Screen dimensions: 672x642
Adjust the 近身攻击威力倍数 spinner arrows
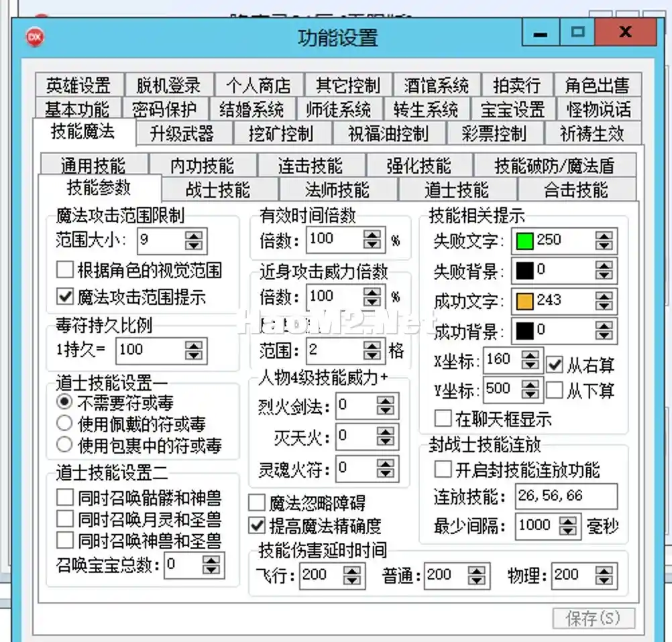click(x=372, y=296)
